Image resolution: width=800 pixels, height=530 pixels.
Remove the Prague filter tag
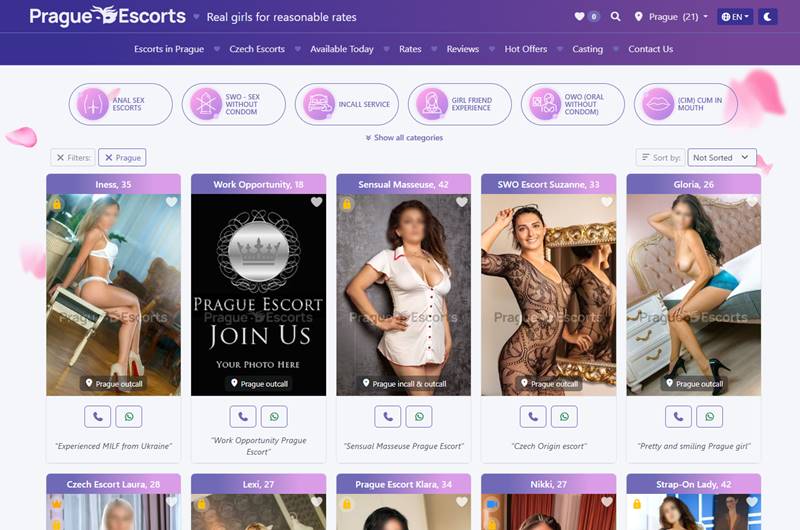[x=122, y=158]
